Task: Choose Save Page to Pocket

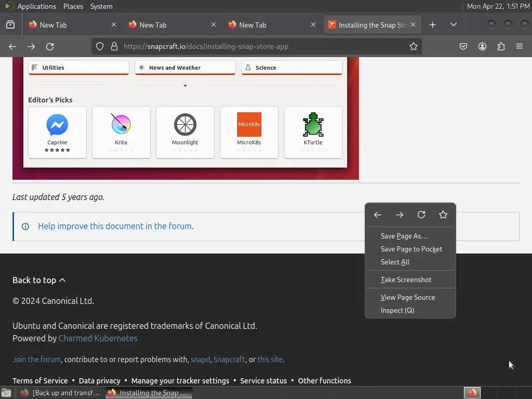Action: [410, 249]
